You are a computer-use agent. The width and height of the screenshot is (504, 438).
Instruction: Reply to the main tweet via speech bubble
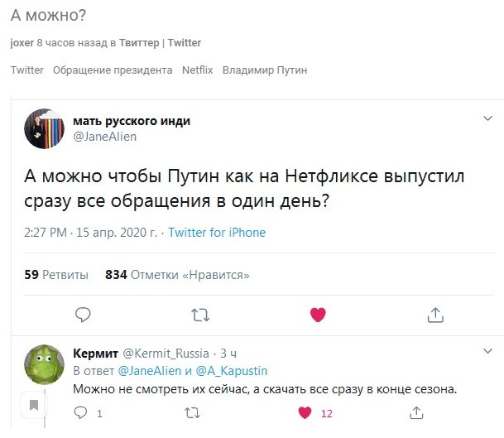click(x=83, y=315)
